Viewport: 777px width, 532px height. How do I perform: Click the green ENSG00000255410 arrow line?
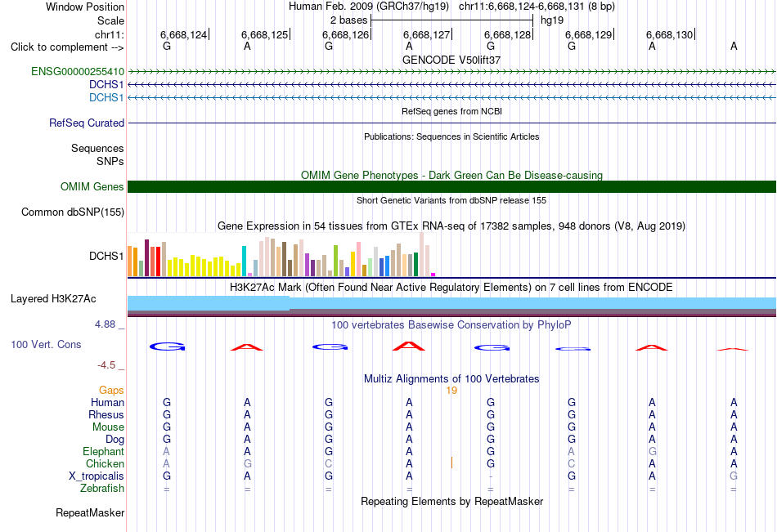point(451,71)
